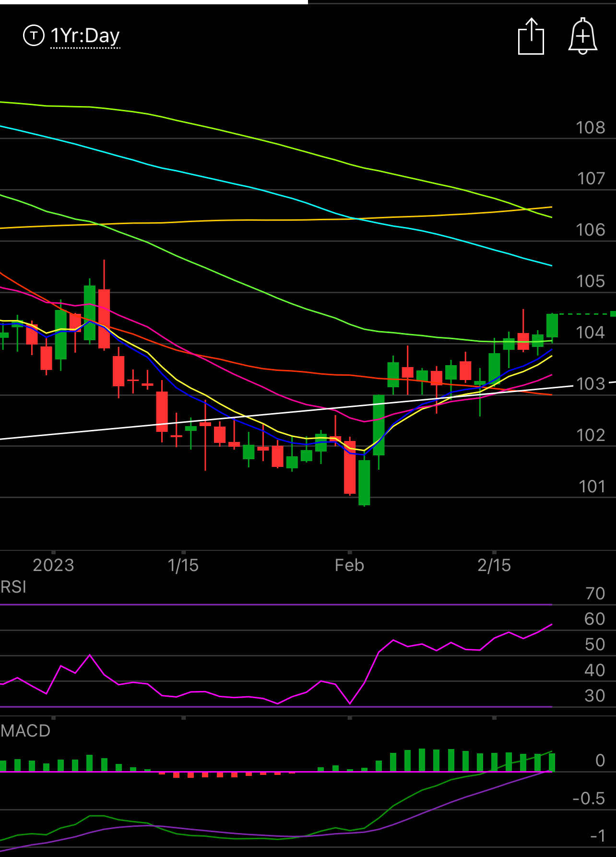The height and width of the screenshot is (857, 616).
Task: Tap the RSI 40 level label
Action: [x=595, y=670]
